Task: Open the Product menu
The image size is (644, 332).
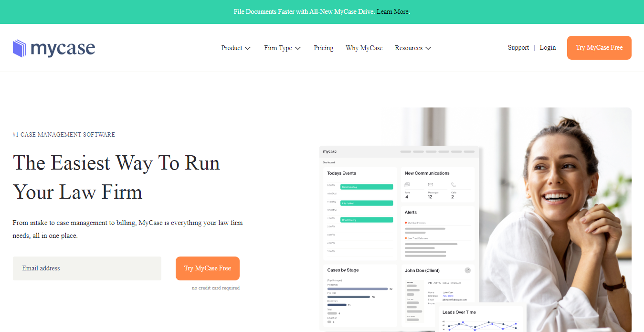Action: click(236, 48)
